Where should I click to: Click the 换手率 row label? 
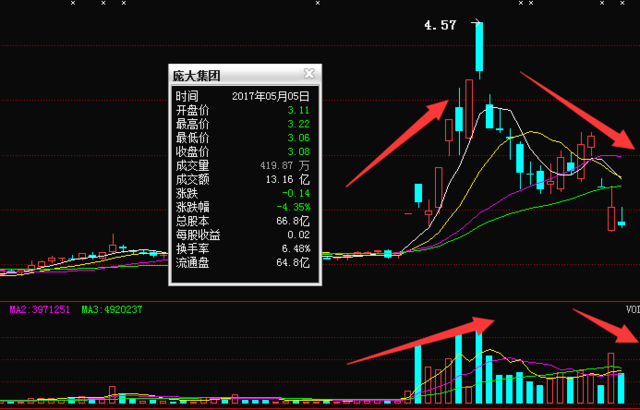(192, 249)
